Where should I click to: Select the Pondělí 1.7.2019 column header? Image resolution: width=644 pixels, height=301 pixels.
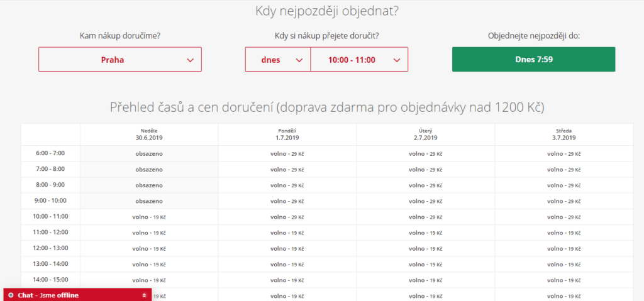tap(287, 134)
